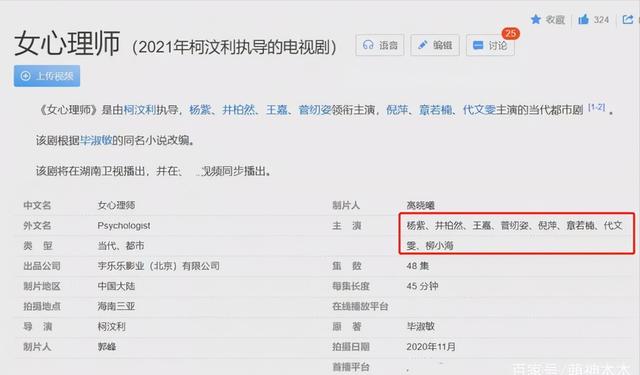The width and height of the screenshot is (640, 375).
Task: Open the 代文雯 link in summary
Action: coord(479,110)
